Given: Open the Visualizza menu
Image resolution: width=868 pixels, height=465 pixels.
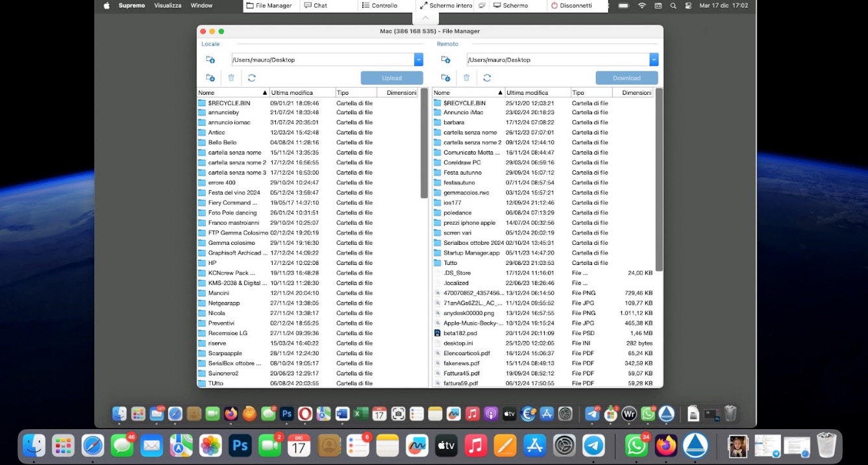Looking at the screenshot, I should 167,5.
